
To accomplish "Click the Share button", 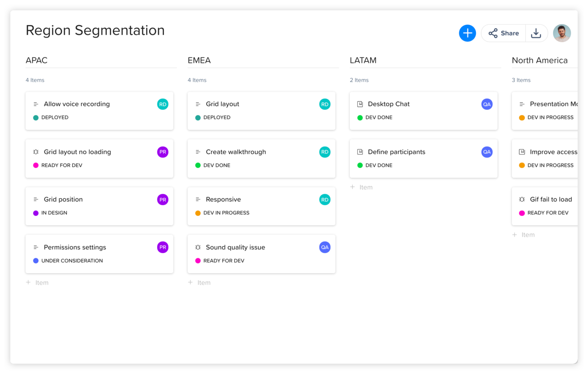I will pyautogui.click(x=504, y=33).
